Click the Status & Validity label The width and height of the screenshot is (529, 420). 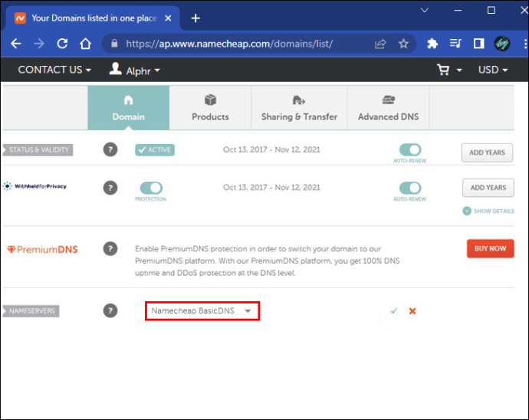pyautogui.click(x=38, y=149)
